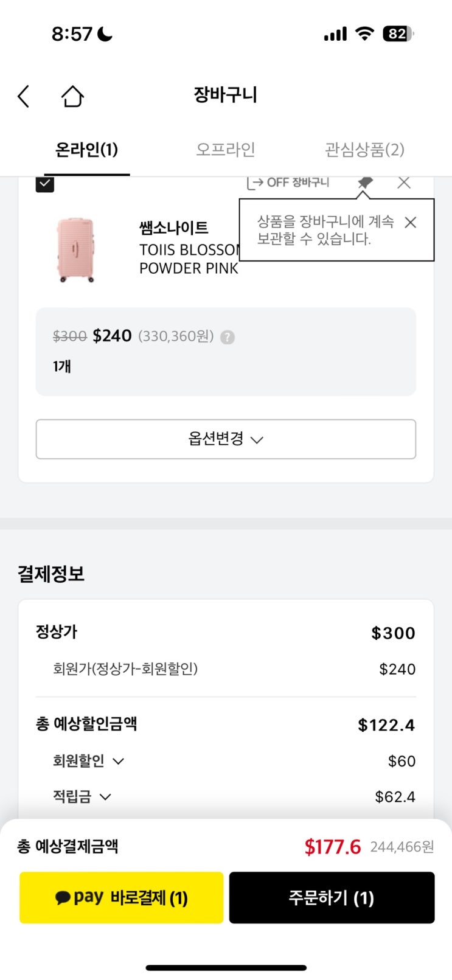This screenshot has width=452, height=980.
Task: Open the 관심상품(2) tab
Action: (364, 150)
